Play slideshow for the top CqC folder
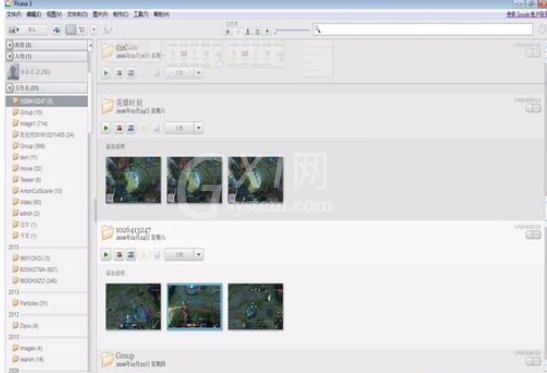Screen dimensions: 547x373 pyautogui.click(x=106, y=73)
